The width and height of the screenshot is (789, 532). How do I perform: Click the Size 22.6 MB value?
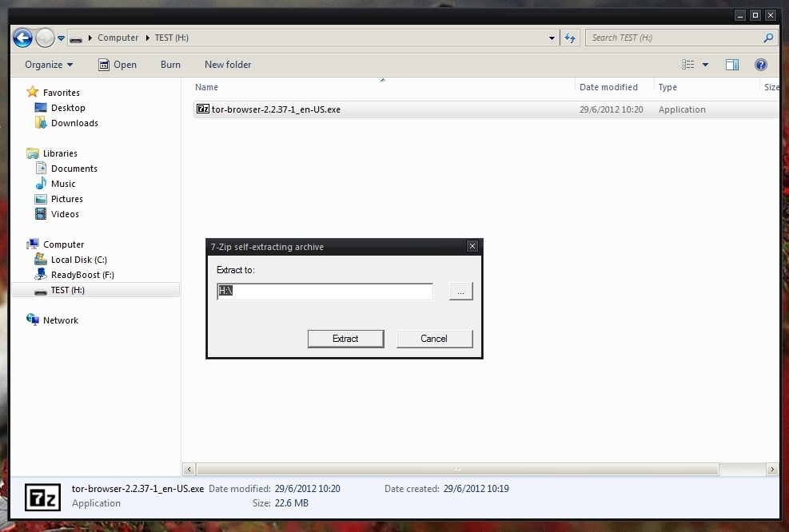click(291, 502)
